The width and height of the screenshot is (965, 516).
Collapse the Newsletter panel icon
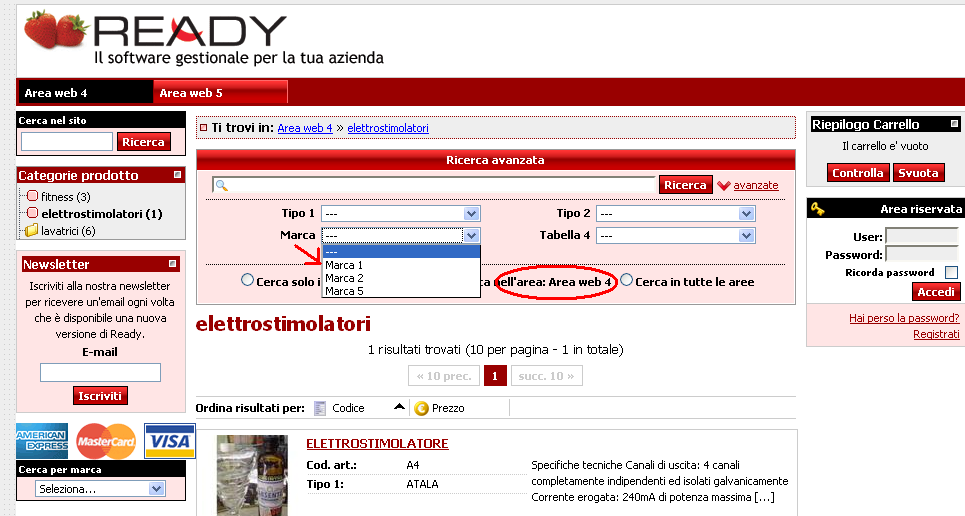click(x=172, y=264)
